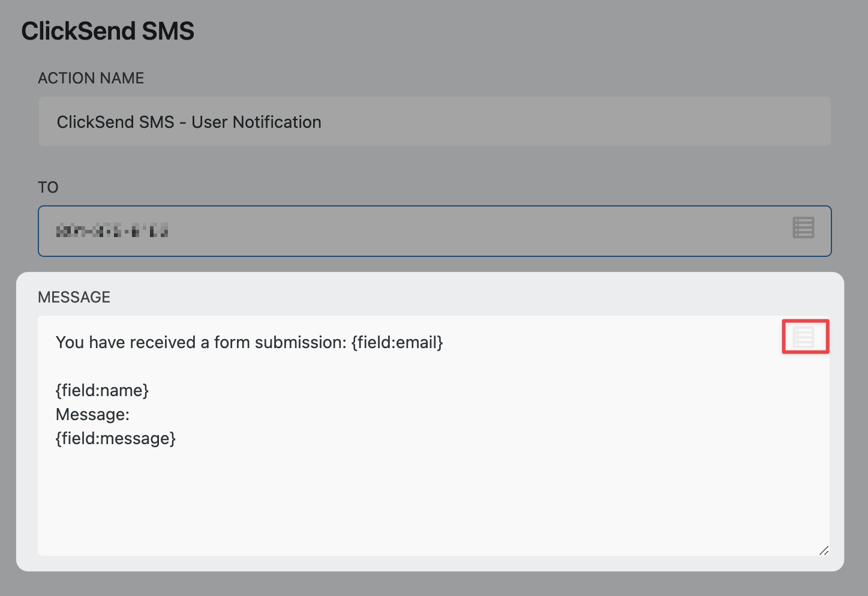
Task: Click the TO field label
Action: [48, 188]
